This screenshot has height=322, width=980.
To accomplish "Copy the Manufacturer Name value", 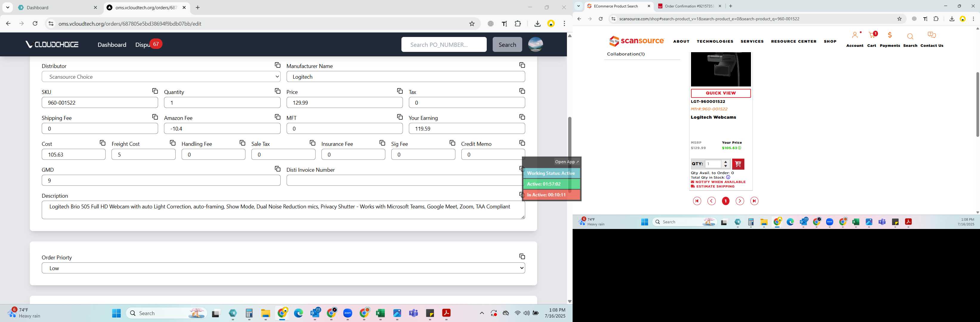I will click(x=522, y=65).
